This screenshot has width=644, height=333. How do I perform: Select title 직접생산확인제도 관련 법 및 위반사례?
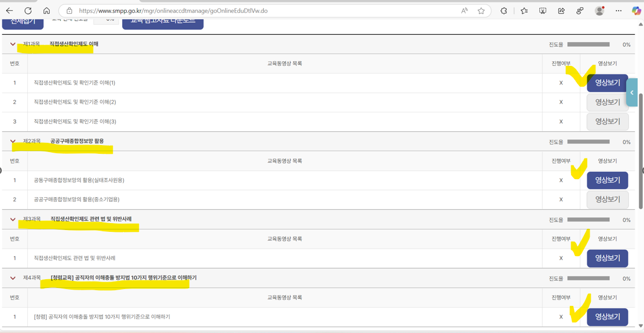(91, 219)
